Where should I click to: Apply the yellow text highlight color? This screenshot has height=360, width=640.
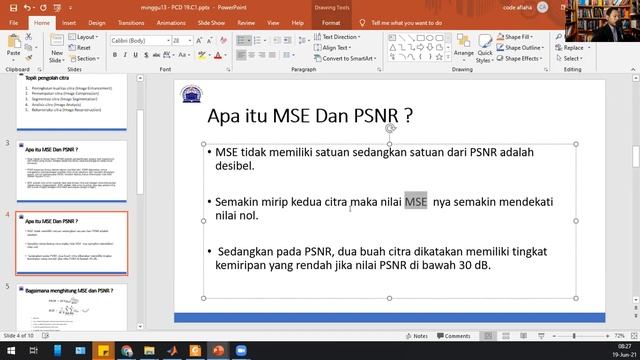tap(202, 55)
